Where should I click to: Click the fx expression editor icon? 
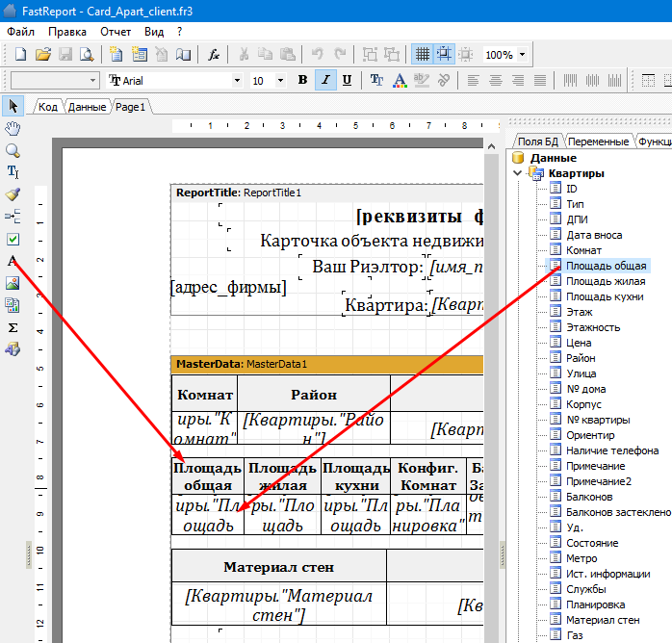point(215,55)
